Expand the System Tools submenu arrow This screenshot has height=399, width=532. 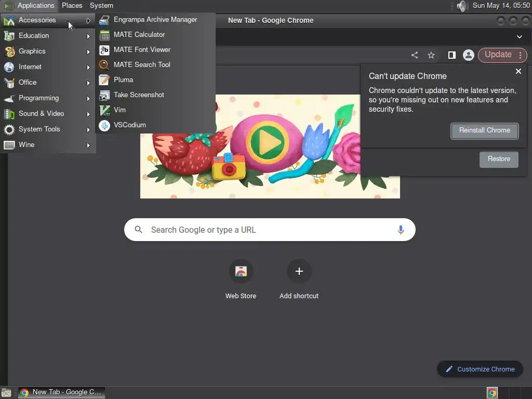tap(88, 129)
